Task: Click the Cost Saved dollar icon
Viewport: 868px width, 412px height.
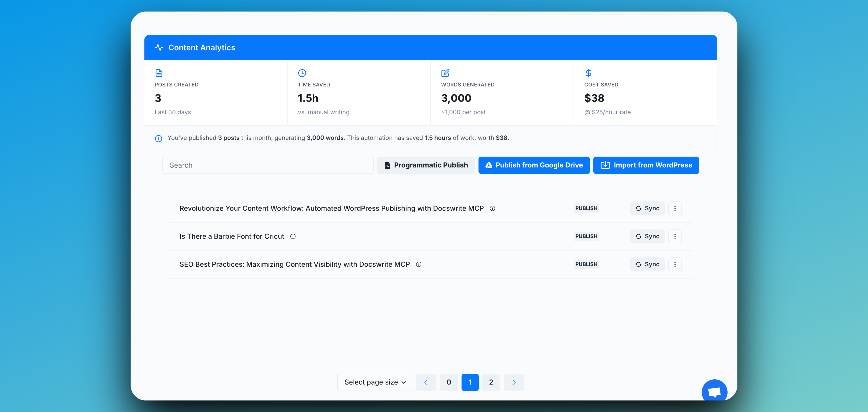Action: [x=588, y=73]
